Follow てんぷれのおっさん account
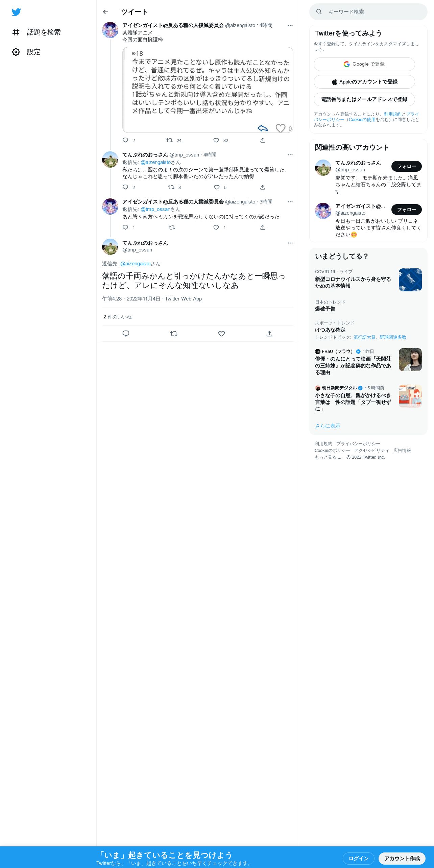Viewport: 434px width, 868px height. tap(407, 166)
